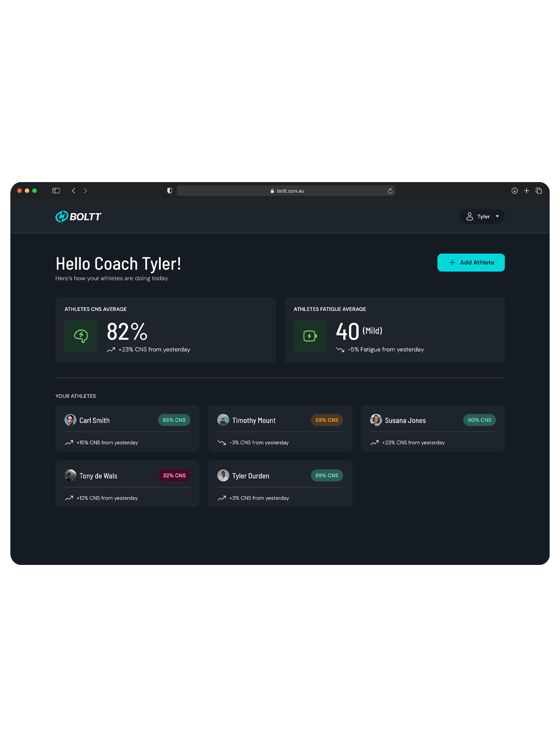Click the BOLTT logo
This screenshot has width=560, height=747.
78,216
